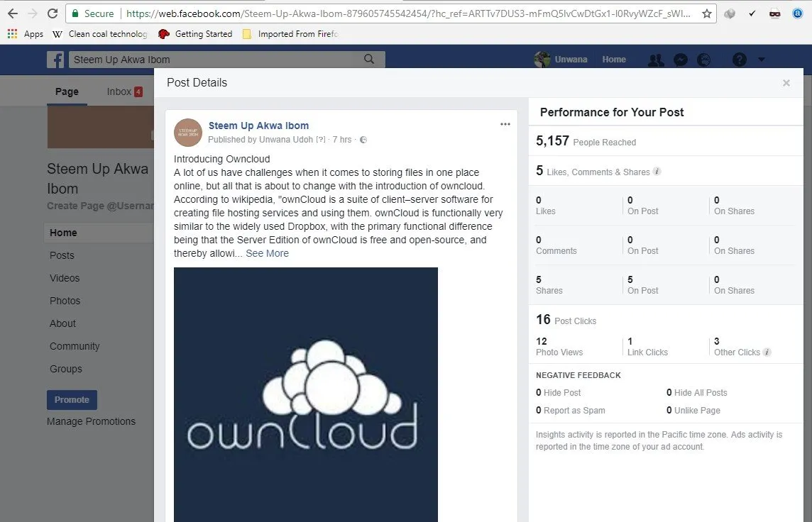Image resolution: width=812 pixels, height=522 pixels.
Task: Click gray globe extension icon beside bookmark star
Action: pos(730,14)
